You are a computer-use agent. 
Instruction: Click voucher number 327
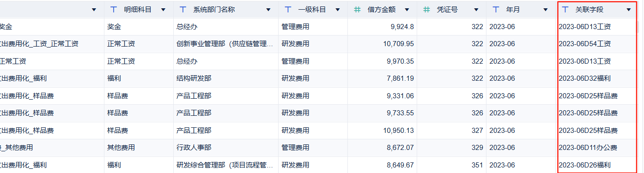(x=477, y=131)
